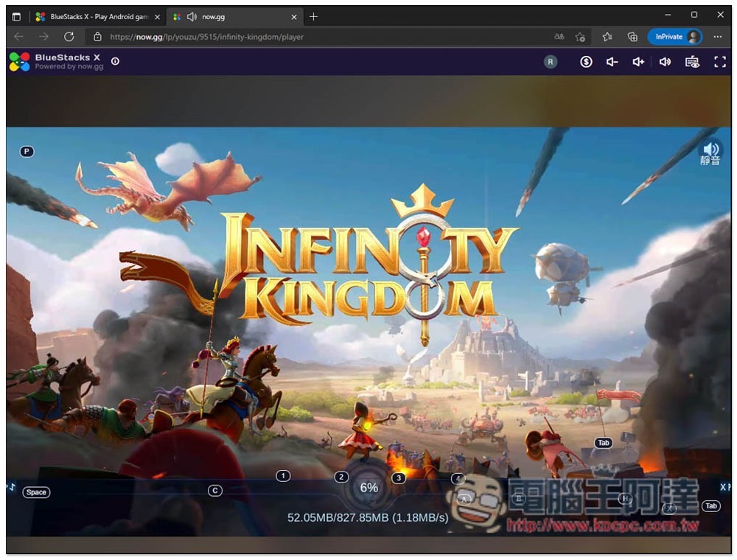
Task: Click the 6% loading progress indicator
Action: tap(369, 488)
